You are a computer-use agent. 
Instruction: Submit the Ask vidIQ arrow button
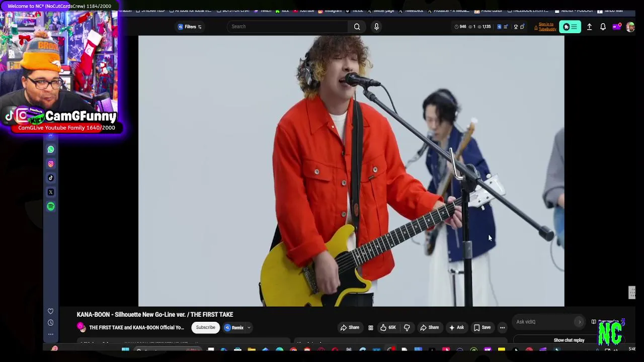tap(580, 322)
